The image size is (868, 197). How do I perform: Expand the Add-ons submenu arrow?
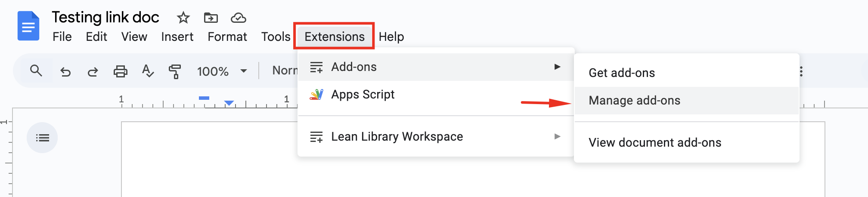click(x=558, y=67)
